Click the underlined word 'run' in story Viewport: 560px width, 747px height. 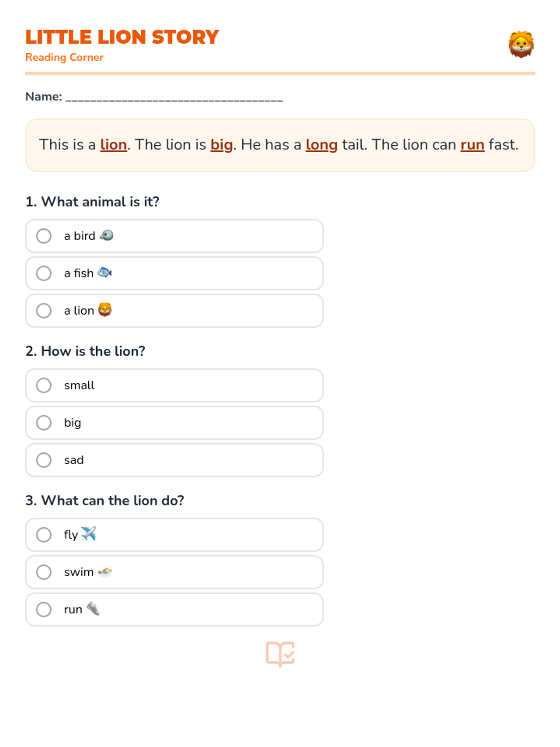tap(472, 145)
